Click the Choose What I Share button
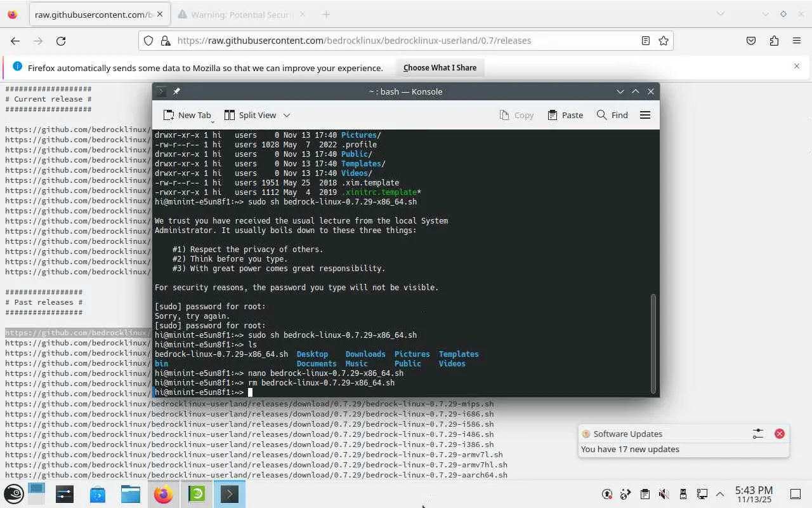The image size is (812, 508). [440, 68]
